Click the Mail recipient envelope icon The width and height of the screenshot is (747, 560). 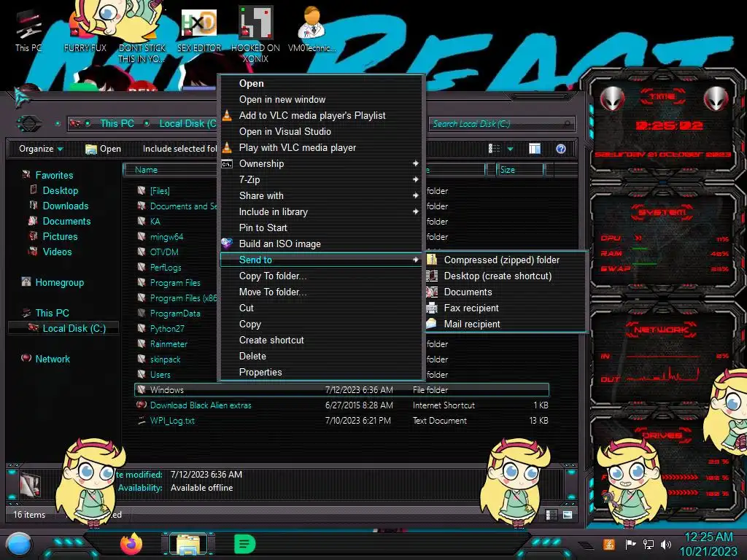click(x=432, y=324)
